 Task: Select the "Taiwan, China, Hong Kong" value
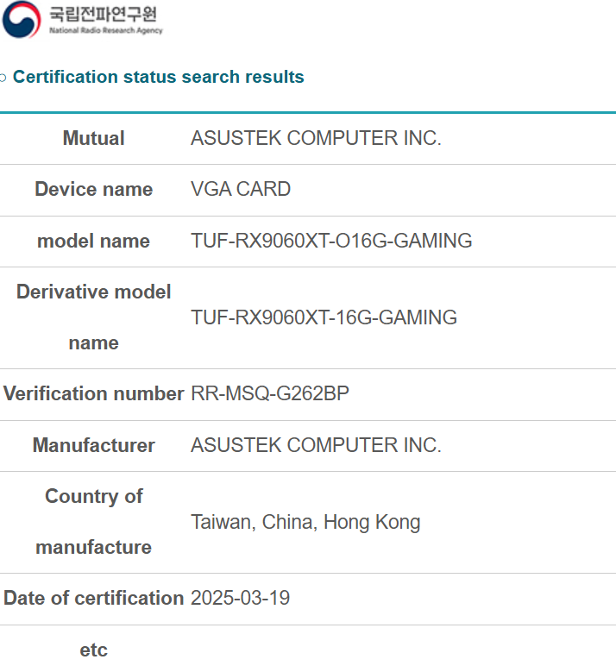click(305, 523)
